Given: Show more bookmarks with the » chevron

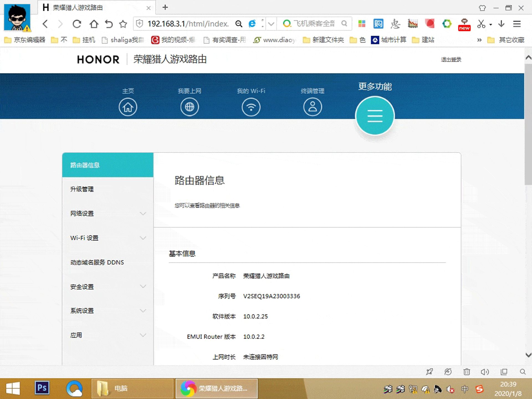Looking at the screenshot, I should tap(479, 40).
